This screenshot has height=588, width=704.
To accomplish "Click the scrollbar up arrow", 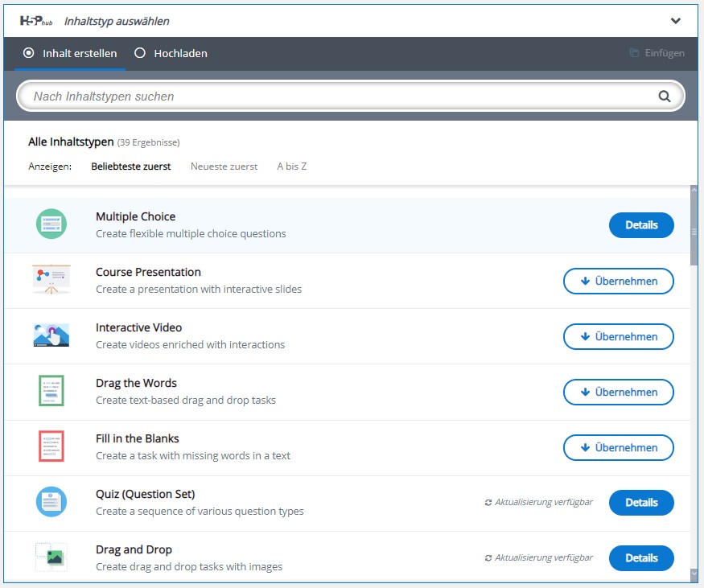I will (694, 191).
